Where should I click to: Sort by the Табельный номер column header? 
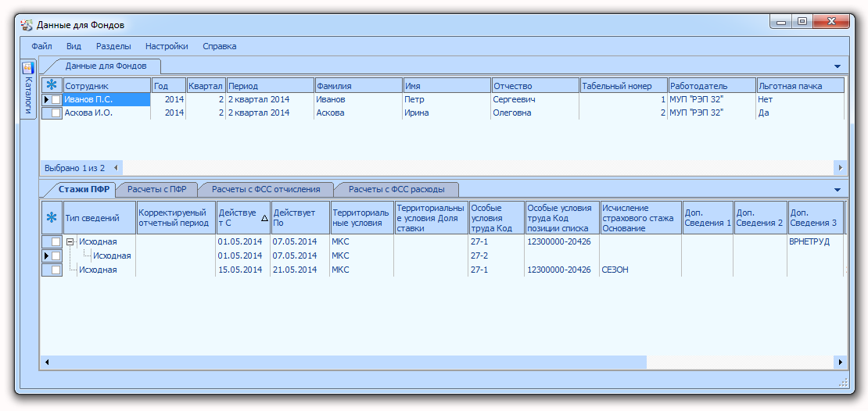[623, 86]
